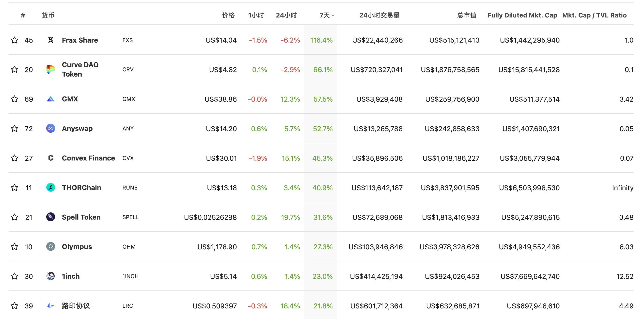Screen dimensions: 644x319
Task: Click the Frax Share coin logo
Action: [50, 40]
